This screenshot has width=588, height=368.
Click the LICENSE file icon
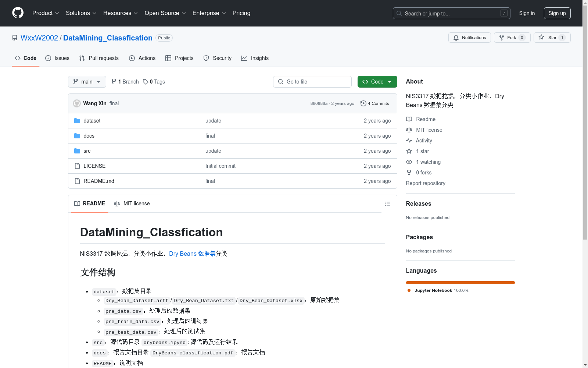coord(77,166)
